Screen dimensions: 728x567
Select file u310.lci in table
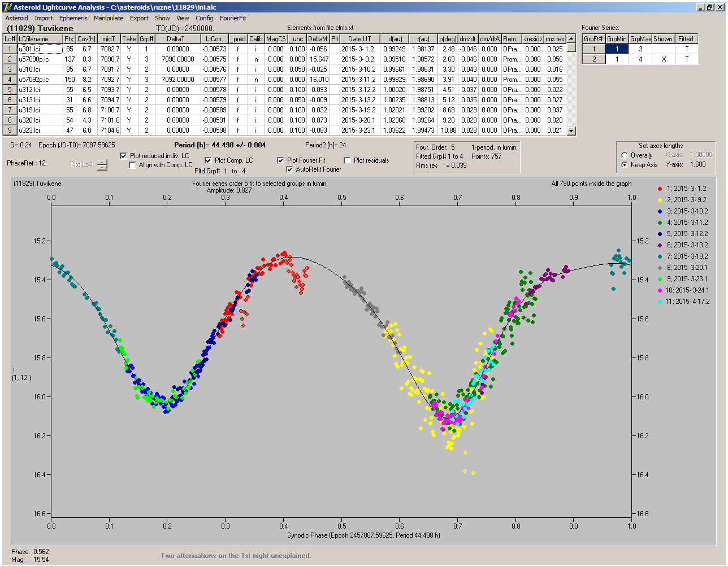coord(40,69)
